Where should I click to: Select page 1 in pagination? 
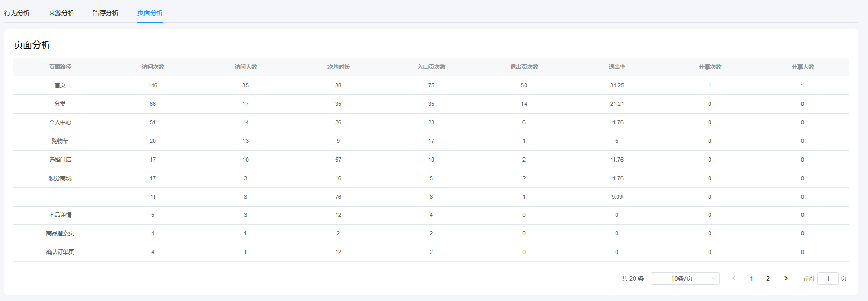tap(751, 278)
